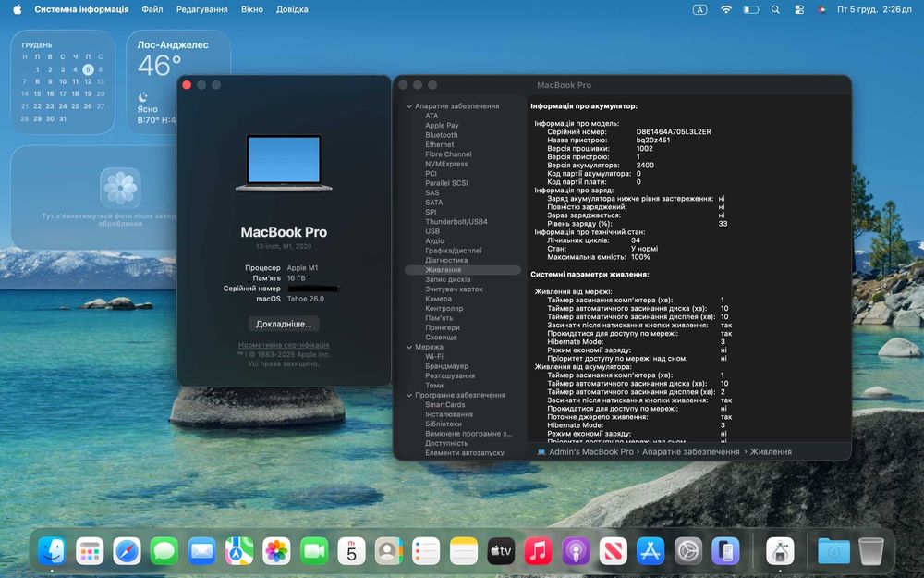Select Сховище in the sidebar
The width and height of the screenshot is (924, 578).
(x=441, y=338)
